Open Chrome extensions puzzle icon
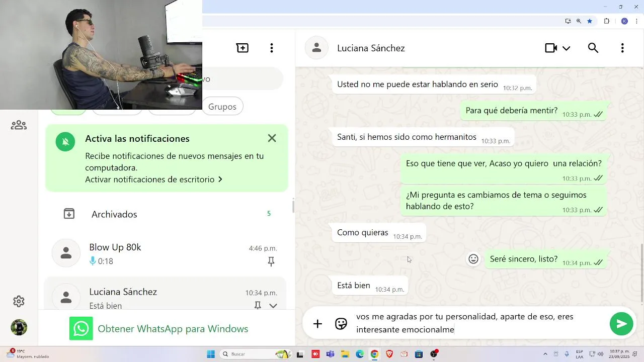This screenshot has width=644, height=362. click(x=606, y=21)
